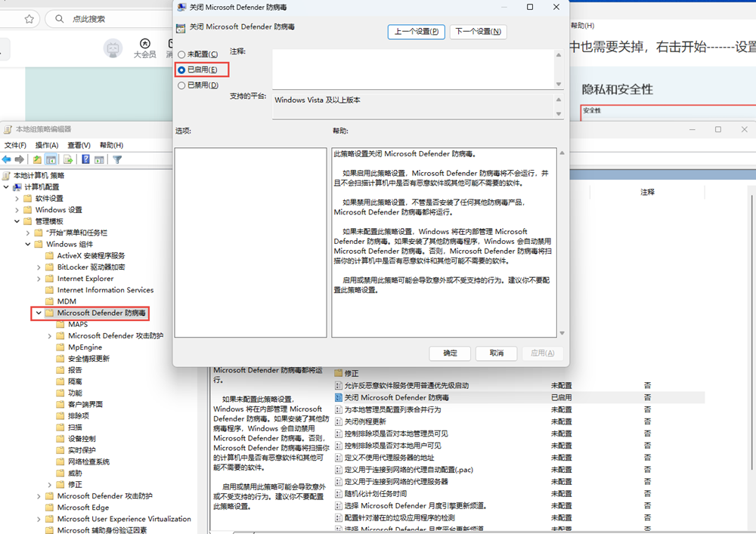The height and width of the screenshot is (534, 756).
Task: Click the supported platform scrollbar down arrow
Action: point(559,113)
